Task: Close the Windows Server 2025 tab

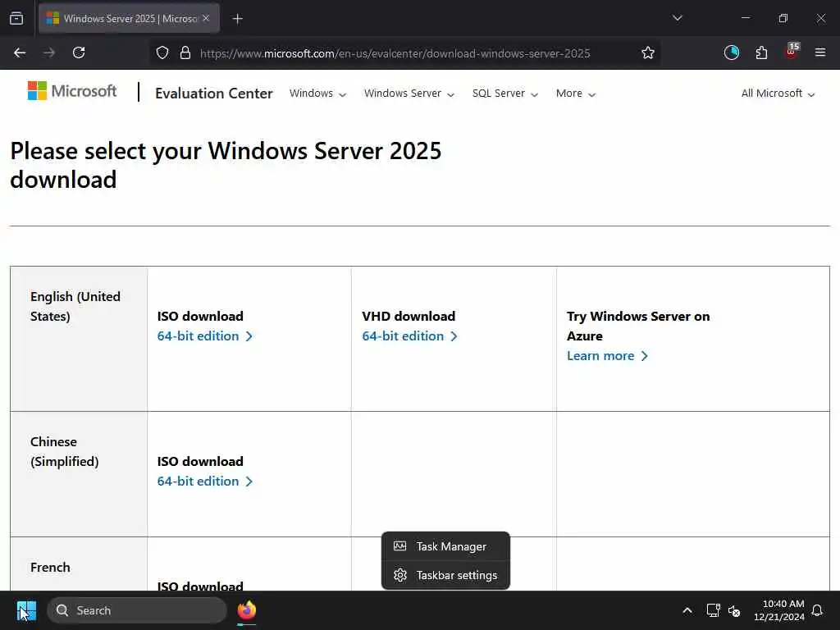Action: 206,18
